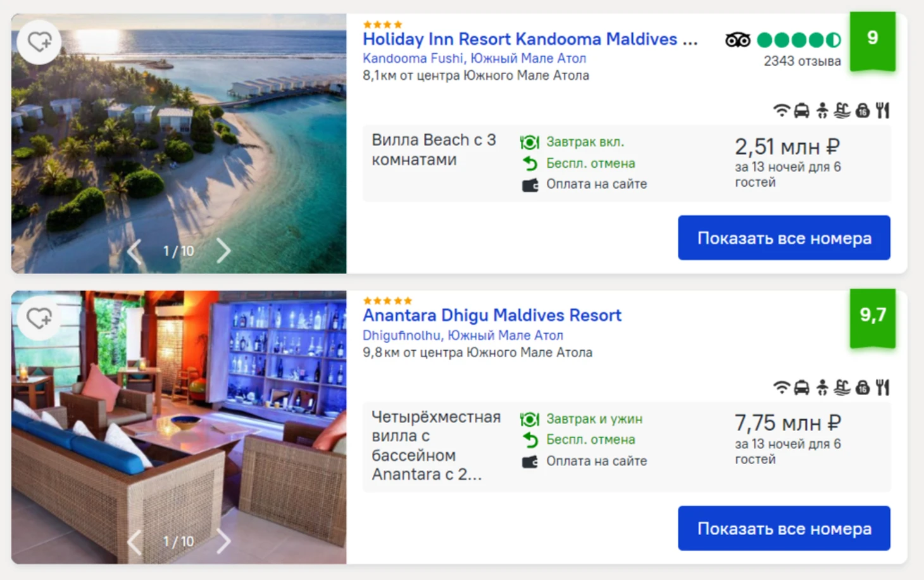The width and height of the screenshot is (924, 580).
Task: Click baby-friendly icon for Anantara Dhigu
Action: click(x=822, y=388)
